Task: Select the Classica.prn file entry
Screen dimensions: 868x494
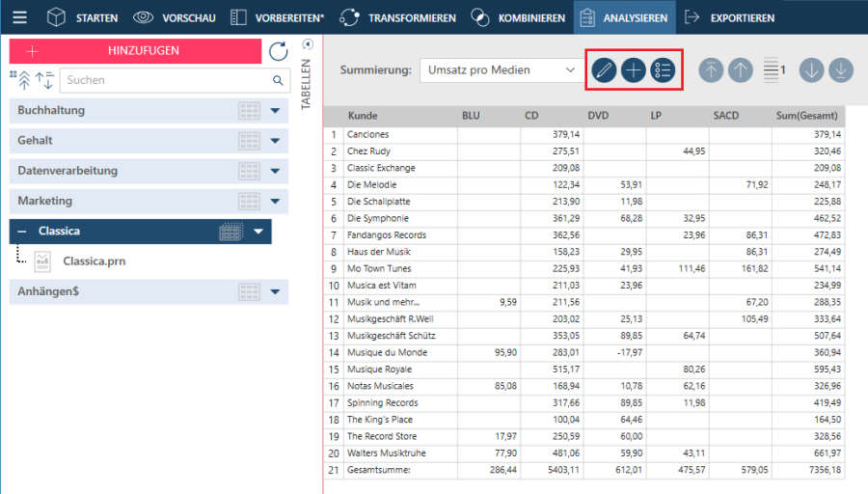Action: click(94, 261)
